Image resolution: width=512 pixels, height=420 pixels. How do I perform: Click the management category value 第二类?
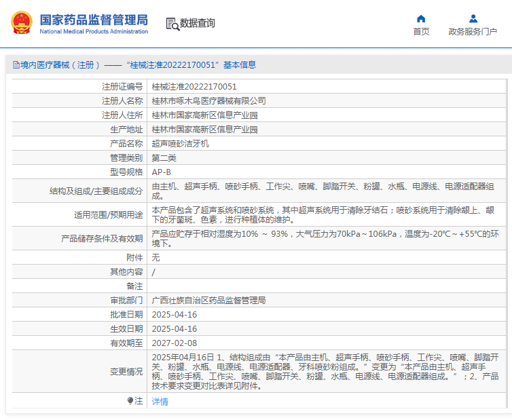[164, 157]
